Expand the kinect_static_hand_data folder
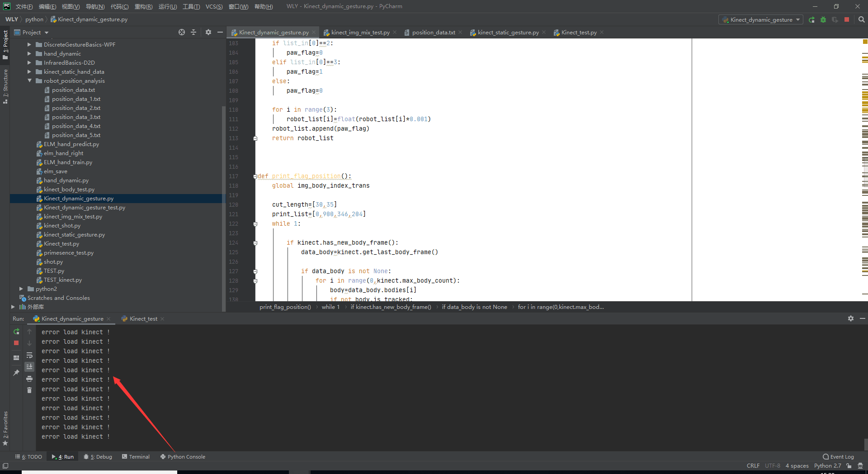Image resolution: width=868 pixels, height=474 pixels. pos(29,71)
